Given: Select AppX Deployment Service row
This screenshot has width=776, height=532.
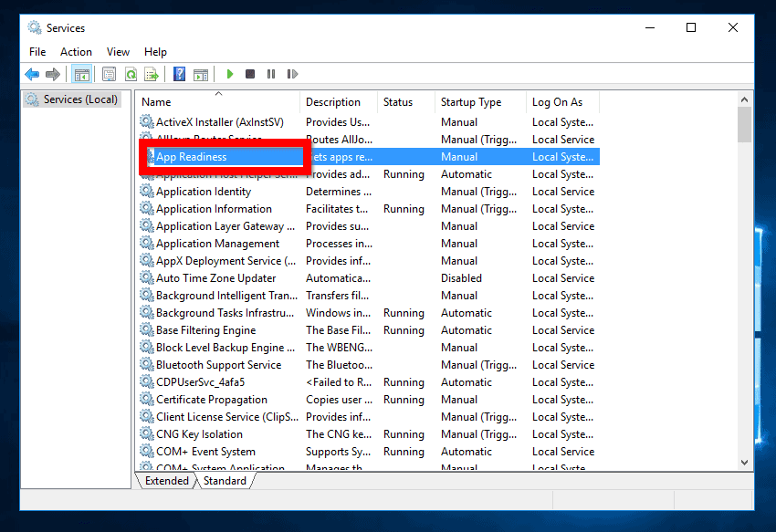Looking at the screenshot, I should 369,261.
